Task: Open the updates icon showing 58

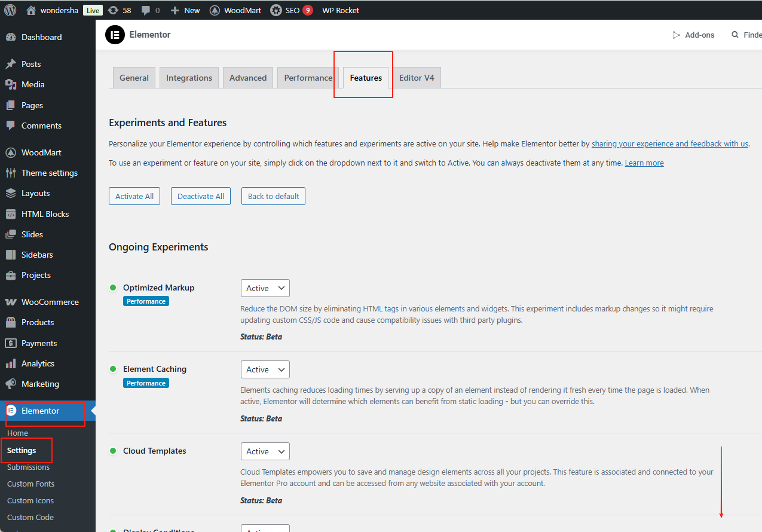Action: tap(114, 10)
